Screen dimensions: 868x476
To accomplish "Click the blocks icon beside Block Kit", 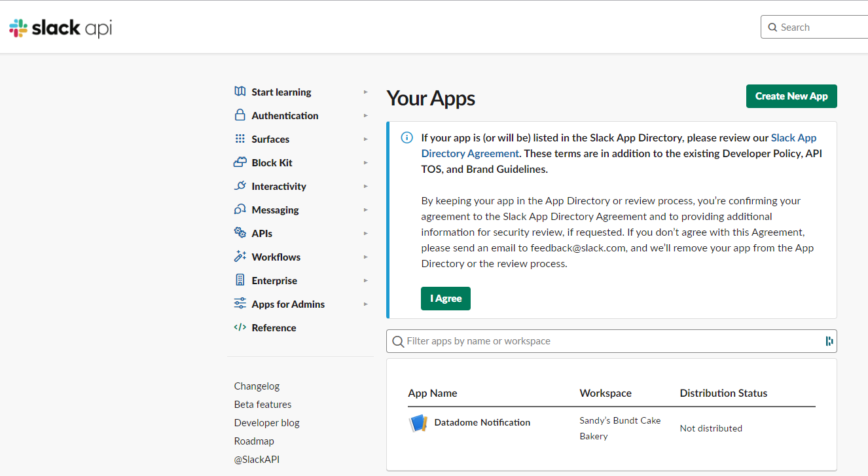I will click(x=240, y=162).
